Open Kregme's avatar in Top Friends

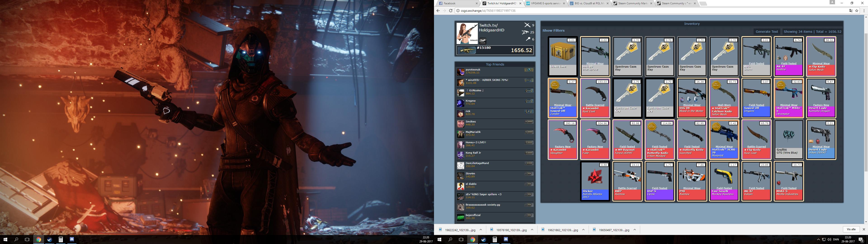point(460,103)
